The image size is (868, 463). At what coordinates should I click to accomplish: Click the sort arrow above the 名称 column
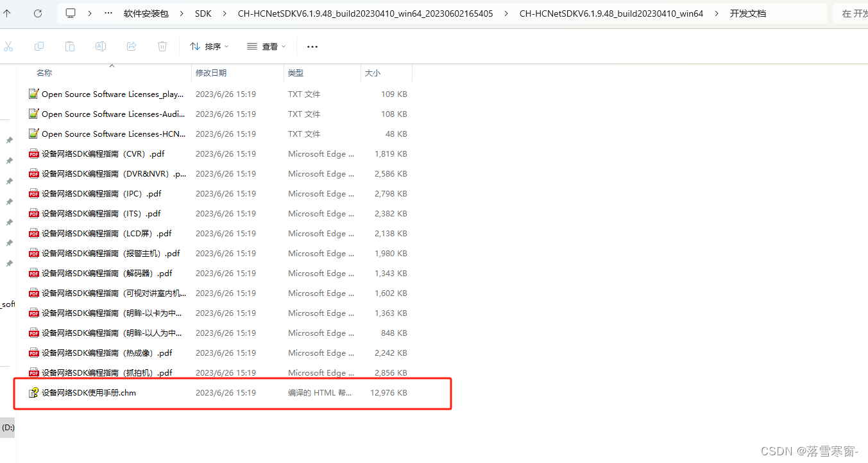(x=112, y=66)
